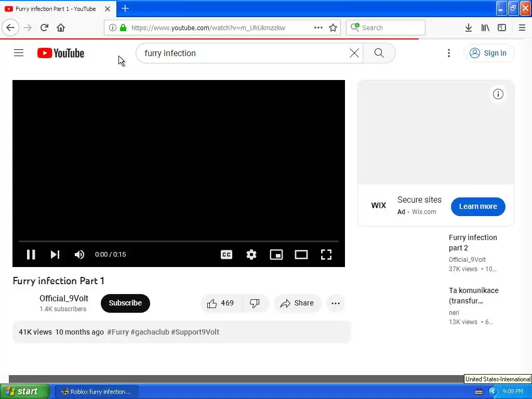
Task: Open the Firefox hamburger menu
Action: pyautogui.click(x=522, y=28)
